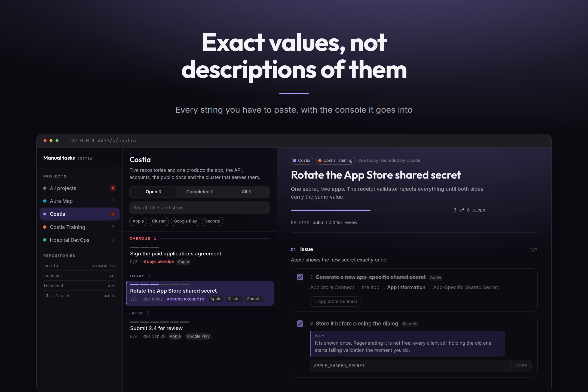The image size is (588, 392).
Task: Select the Aura Map project
Action: pyautogui.click(x=79, y=201)
